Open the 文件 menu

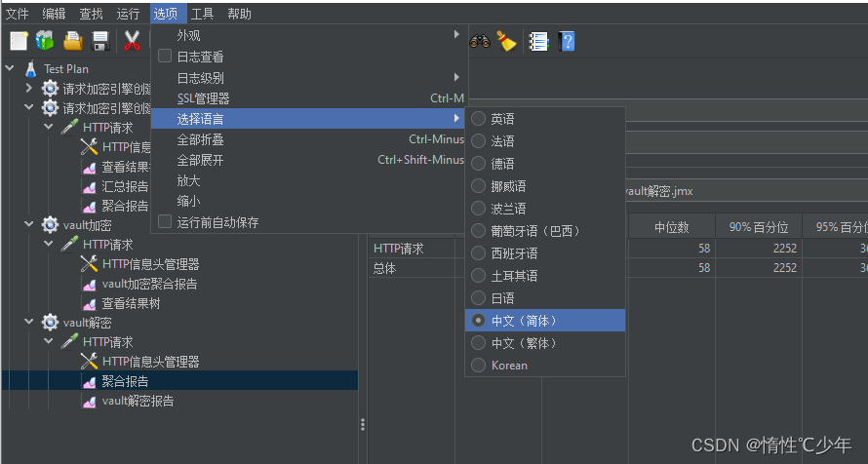click(x=18, y=14)
